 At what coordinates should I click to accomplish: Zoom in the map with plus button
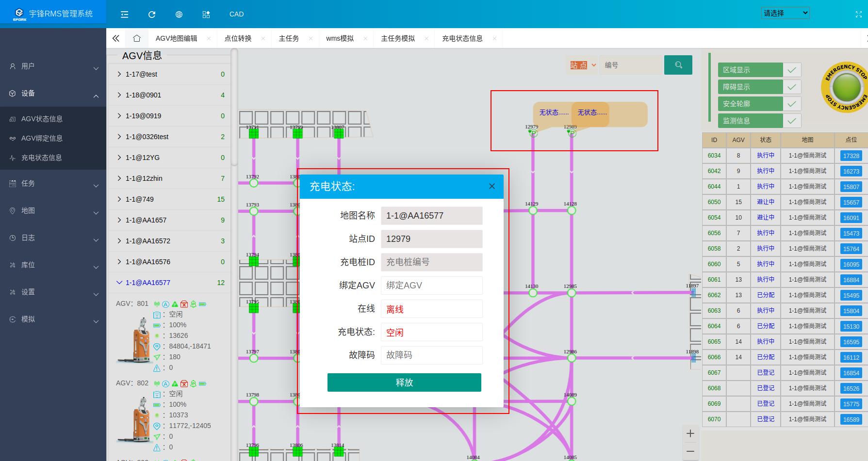click(690, 433)
